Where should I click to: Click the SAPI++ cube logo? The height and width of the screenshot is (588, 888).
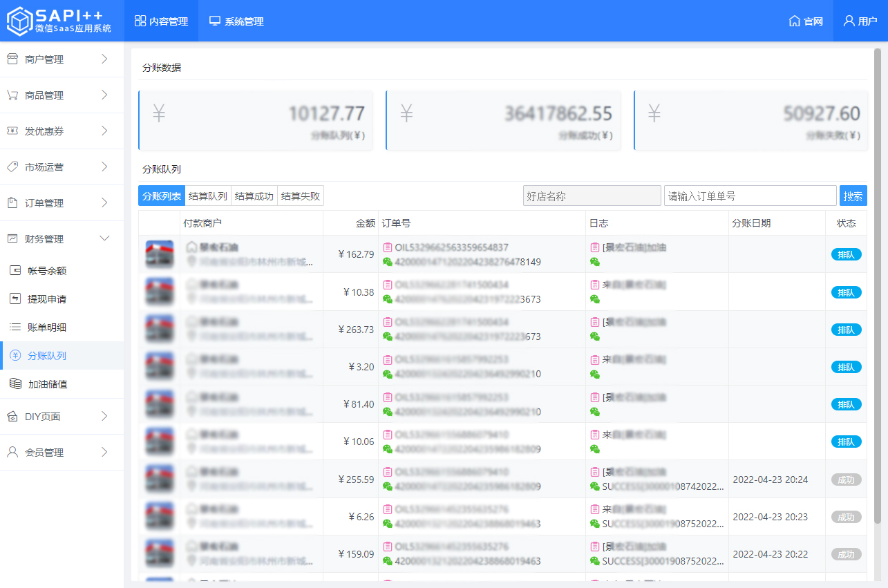[19, 21]
